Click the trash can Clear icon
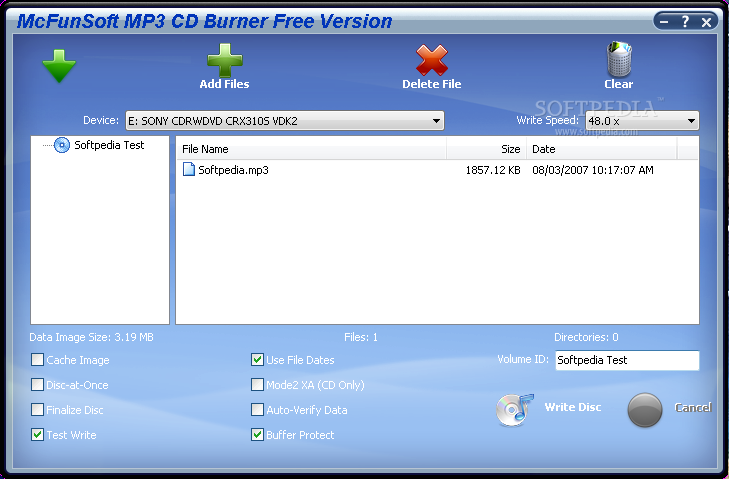This screenshot has height=479, width=729. click(x=619, y=59)
